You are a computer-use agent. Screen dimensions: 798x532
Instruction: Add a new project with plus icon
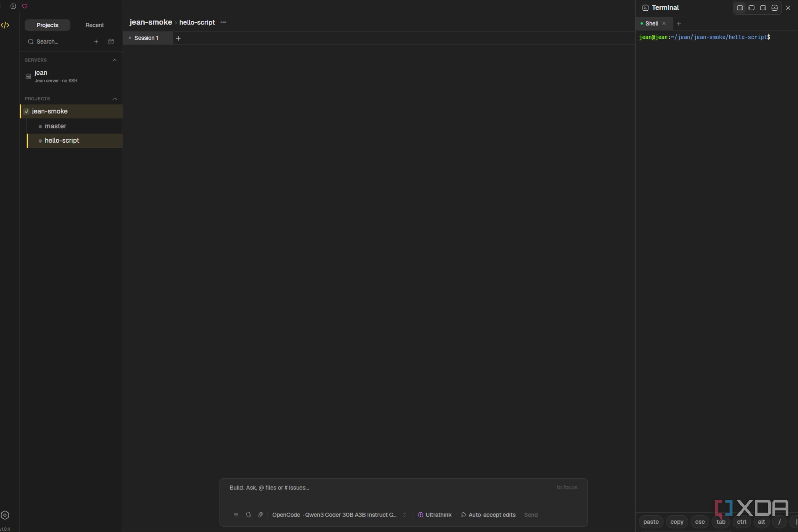point(96,41)
